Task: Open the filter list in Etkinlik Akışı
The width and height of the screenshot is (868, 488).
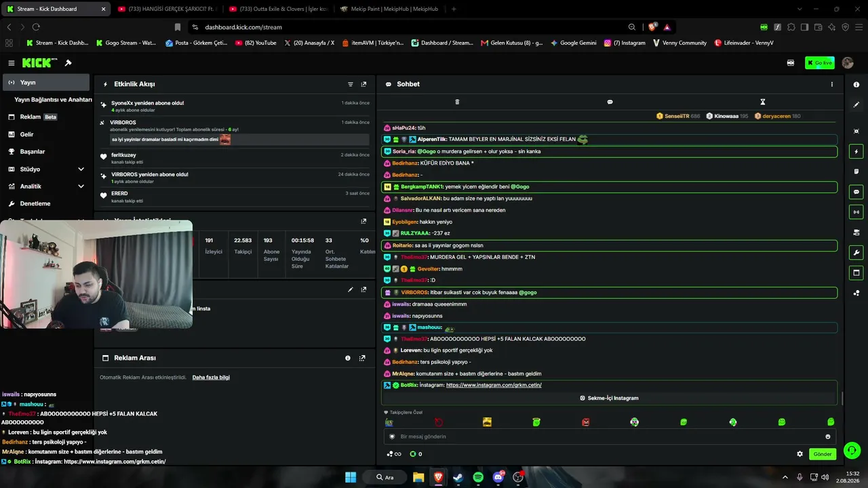Action: pos(351,84)
